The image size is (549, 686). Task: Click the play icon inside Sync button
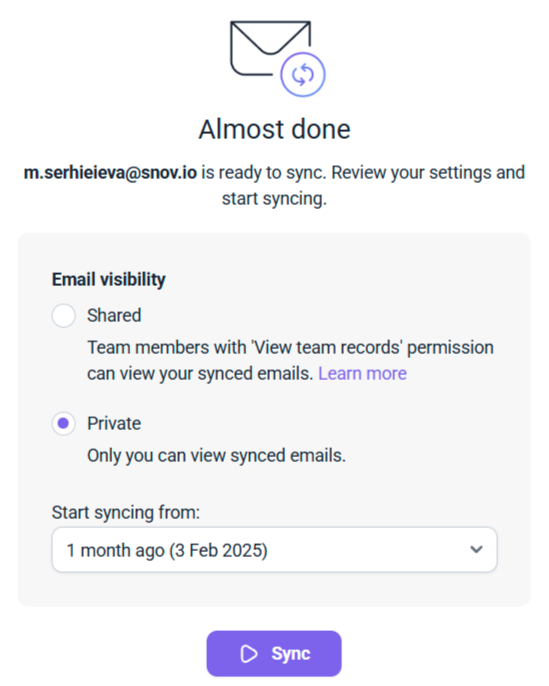click(249, 654)
